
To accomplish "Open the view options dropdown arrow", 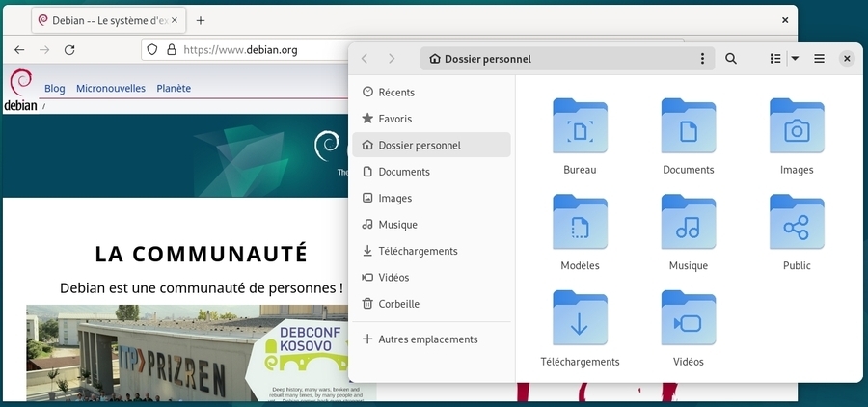I will (795, 58).
